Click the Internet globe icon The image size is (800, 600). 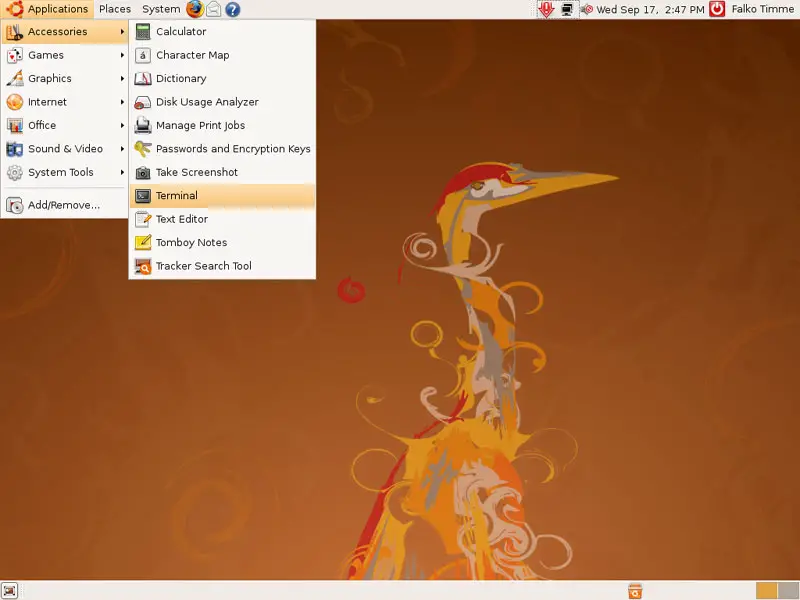14,102
